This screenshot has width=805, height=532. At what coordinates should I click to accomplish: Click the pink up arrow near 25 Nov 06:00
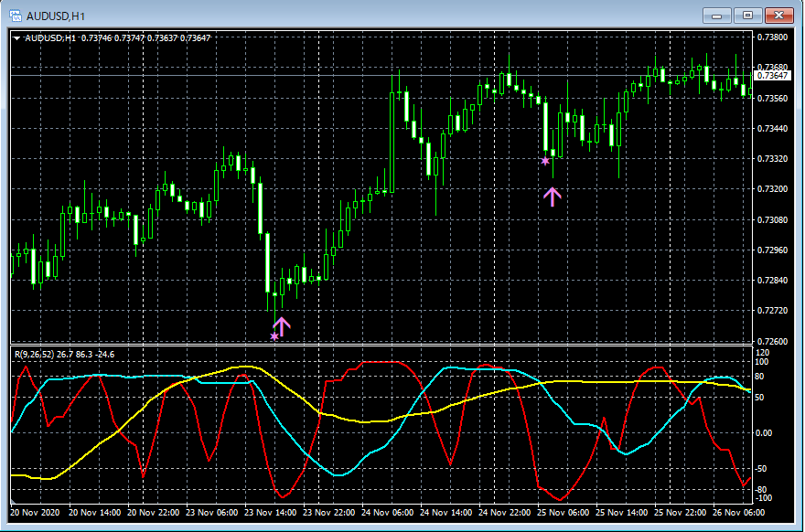coord(552,196)
